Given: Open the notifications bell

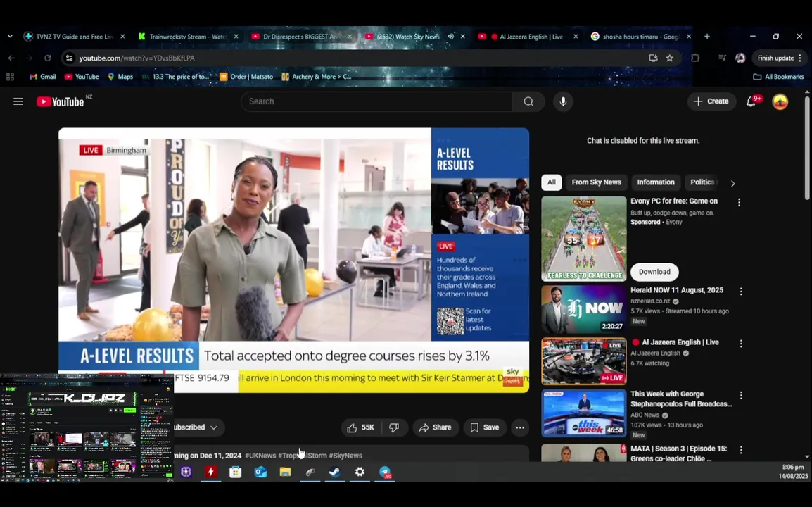Looking at the screenshot, I should [x=751, y=101].
